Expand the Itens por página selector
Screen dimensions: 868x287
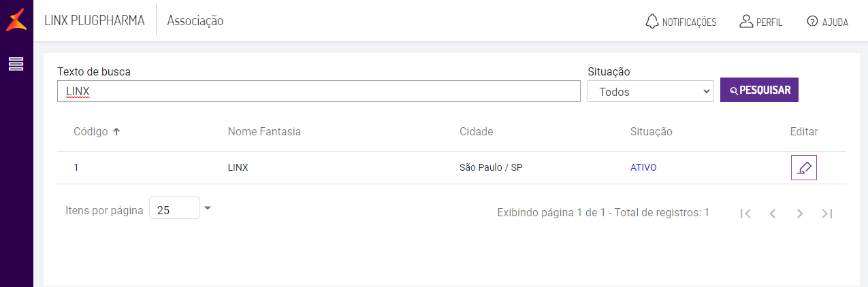click(x=208, y=208)
